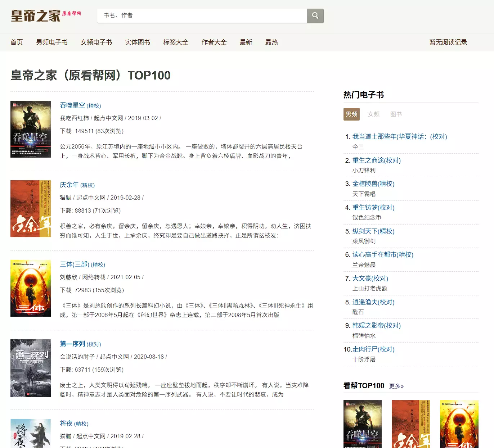Click the 第一序列 book title link
The height and width of the screenshot is (448, 494).
tap(72, 344)
